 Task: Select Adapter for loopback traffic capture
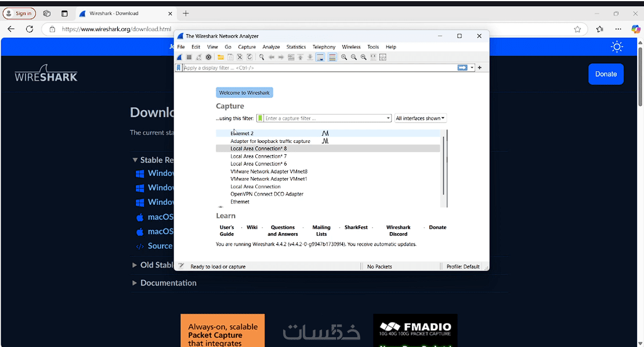328,141
